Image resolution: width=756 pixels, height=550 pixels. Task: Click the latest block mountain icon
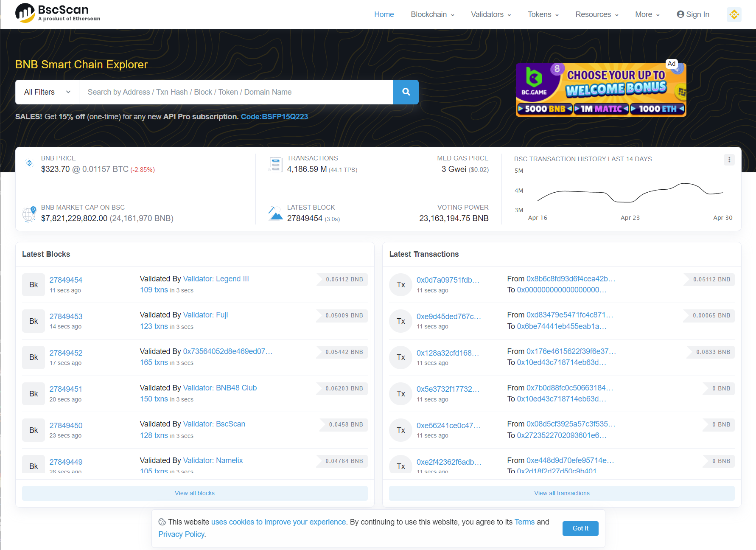[276, 213]
